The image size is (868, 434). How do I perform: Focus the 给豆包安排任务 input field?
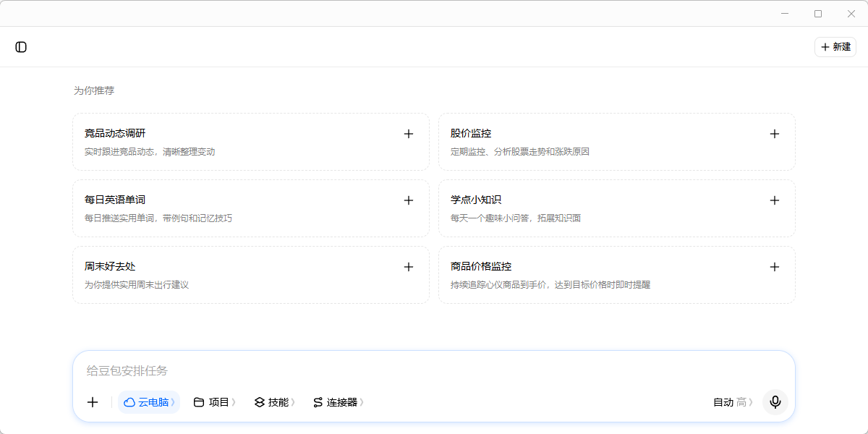click(434, 371)
